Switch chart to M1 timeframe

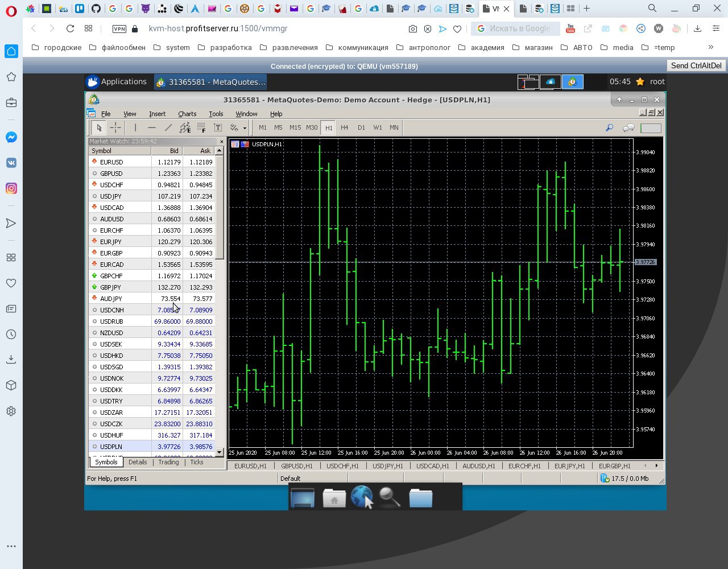pyautogui.click(x=263, y=127)
